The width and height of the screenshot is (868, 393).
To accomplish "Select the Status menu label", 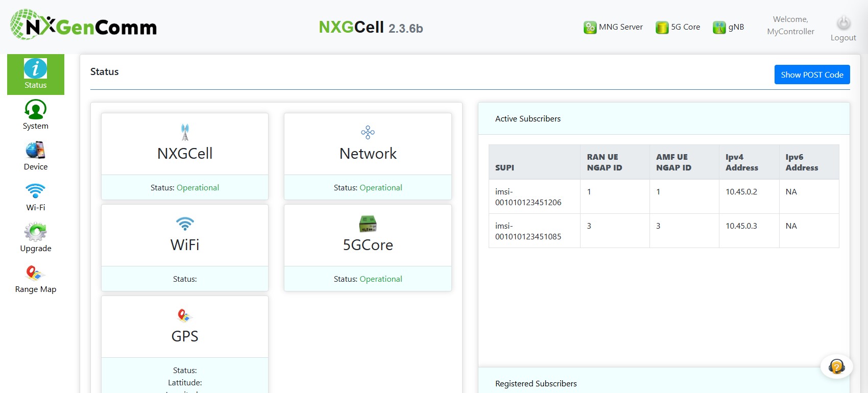I will click(36, 85).
